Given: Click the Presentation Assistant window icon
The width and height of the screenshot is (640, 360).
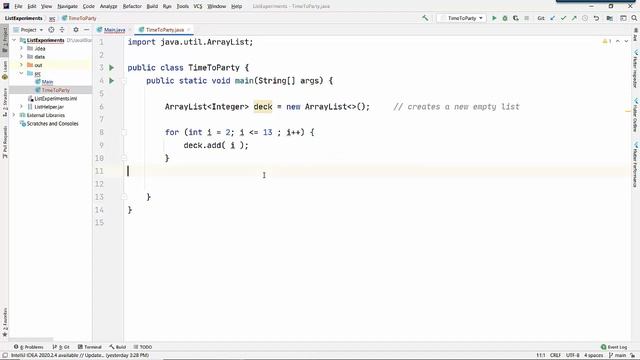Looking at the screenshot, I should pos(623,18).
